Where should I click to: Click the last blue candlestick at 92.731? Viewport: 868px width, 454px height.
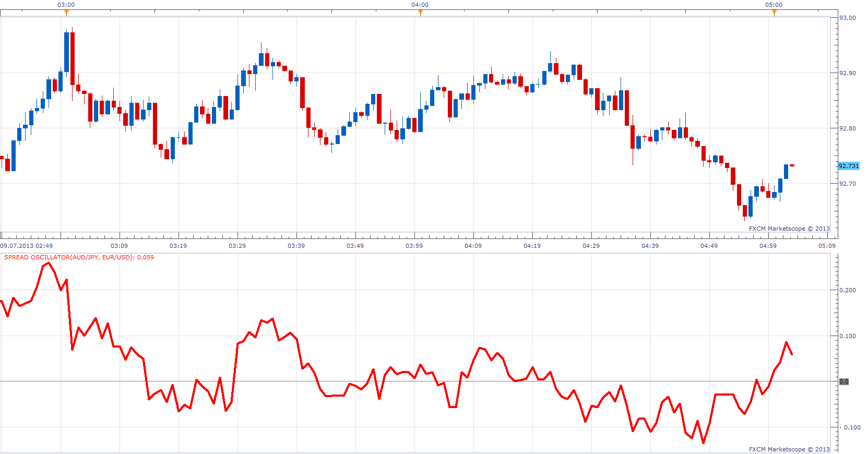click(786, 172)
